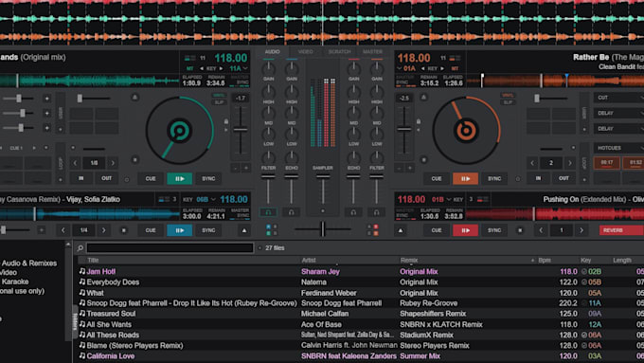Click the stop button on blue deck
This screenshot has width=644, height=363.
pyautogui.click(x=124, y=230)
